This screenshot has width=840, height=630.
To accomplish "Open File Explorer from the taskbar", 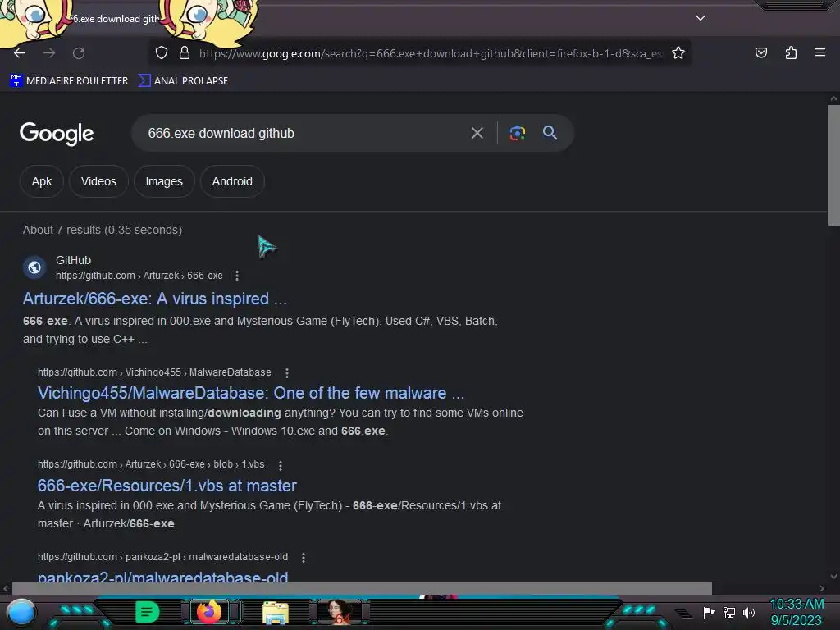I will [x=276, y=612].
